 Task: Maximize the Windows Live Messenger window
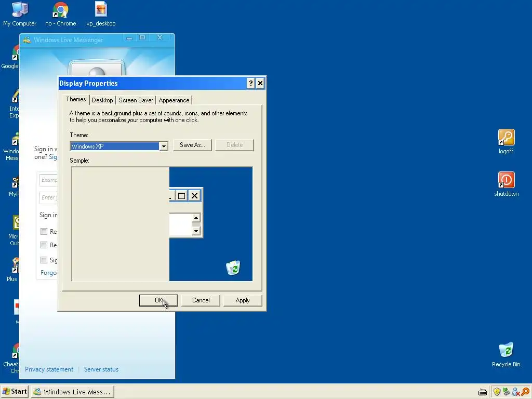pos(142,37)
